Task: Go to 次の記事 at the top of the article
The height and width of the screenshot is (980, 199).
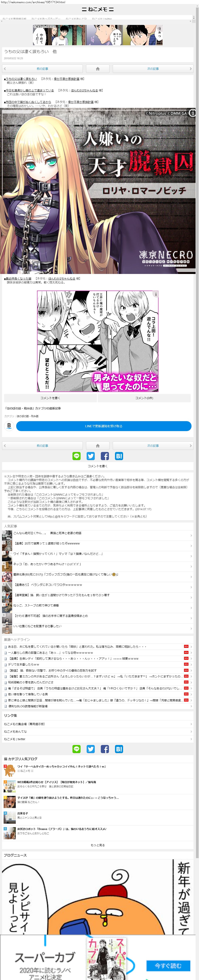Action: click(x=153, y=69)
